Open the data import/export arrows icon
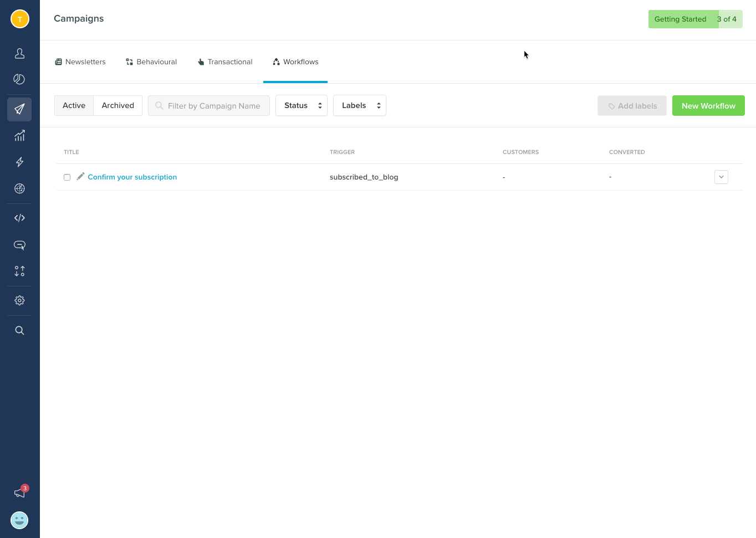Screen dimensions: 756x538 [19, 271]
